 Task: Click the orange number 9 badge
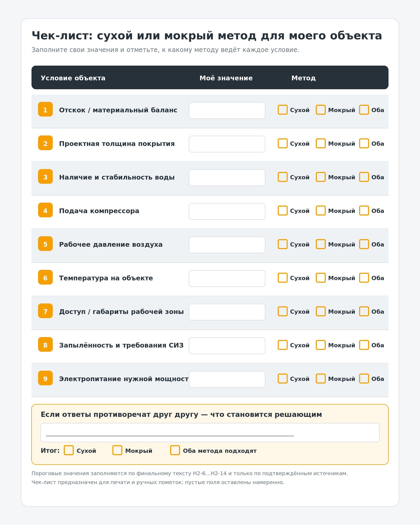click(45, 378)
